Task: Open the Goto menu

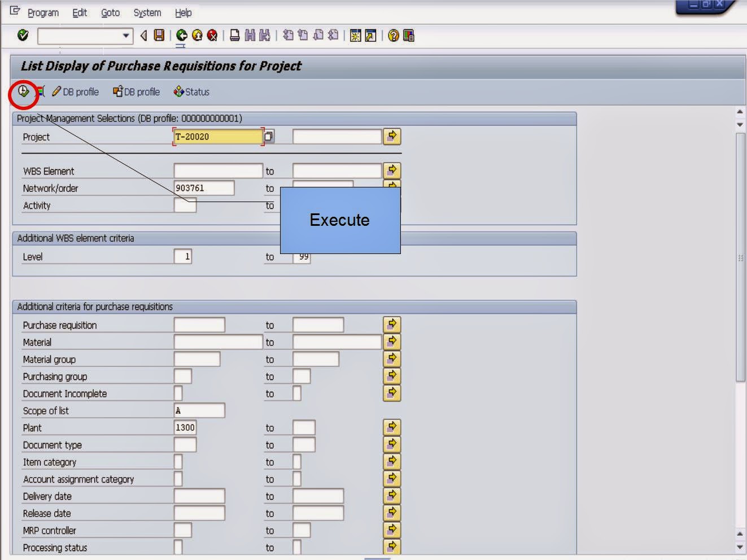Action: (x=111, y=12)
